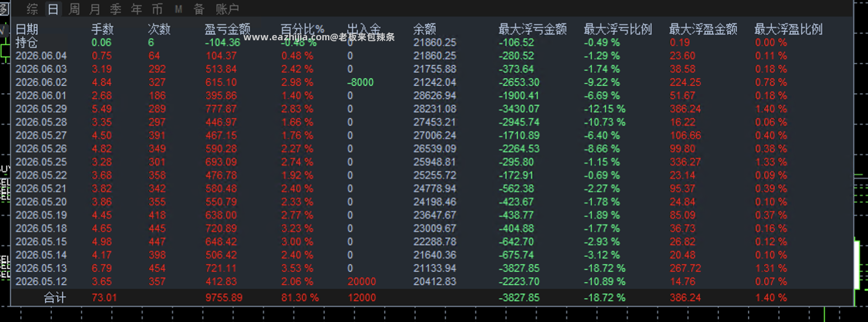The height and width of the screenshot is (322, 868).
Task: Switch to the 月 monthly tab
Action: click(95, 9)
